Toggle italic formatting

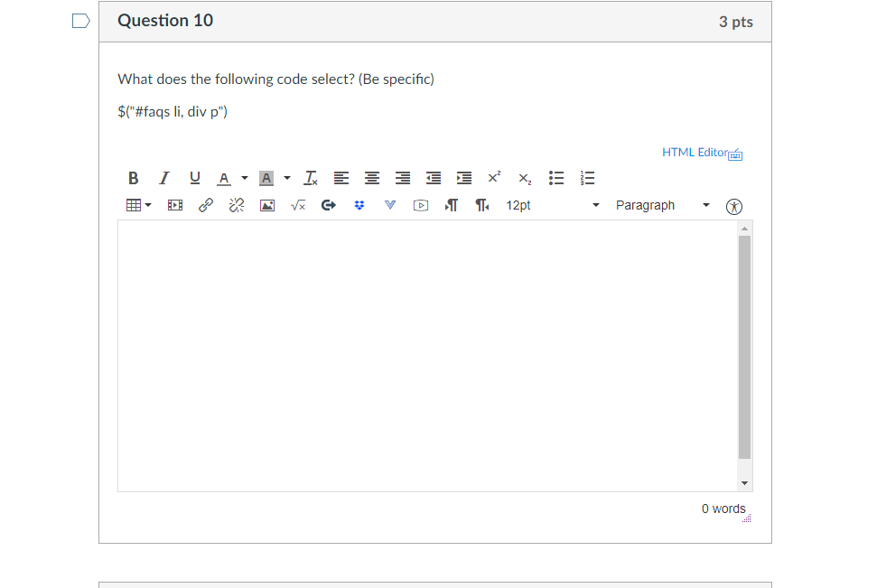(163, 179)
